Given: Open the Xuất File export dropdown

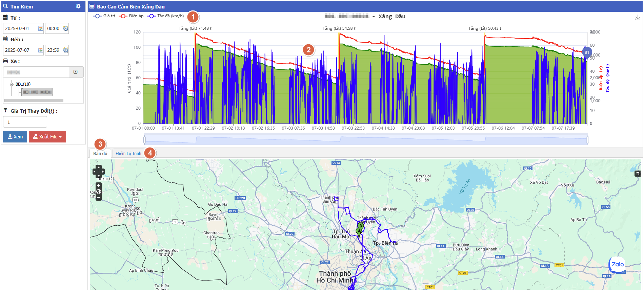Looking at the screenshot, I should 47,137.
